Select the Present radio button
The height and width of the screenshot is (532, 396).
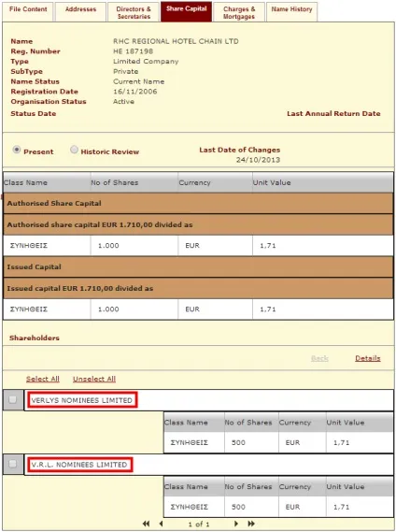click(x=16, y=150)
